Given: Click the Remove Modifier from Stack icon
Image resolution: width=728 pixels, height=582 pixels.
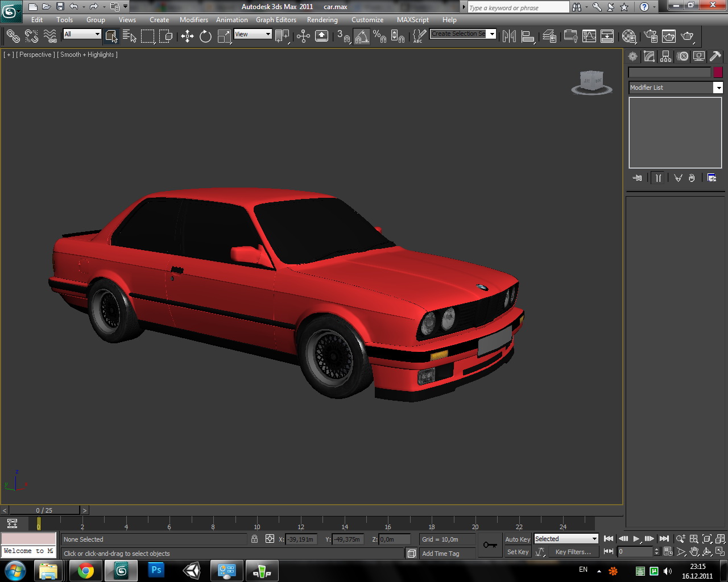Looking at the screenshot, I should click(692, 178).
